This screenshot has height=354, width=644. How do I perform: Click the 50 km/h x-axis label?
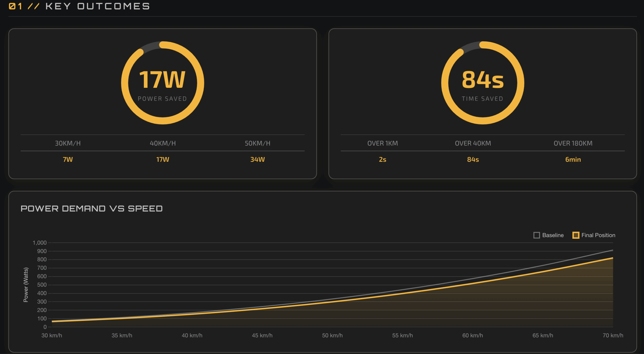click(x=332, y=335)
